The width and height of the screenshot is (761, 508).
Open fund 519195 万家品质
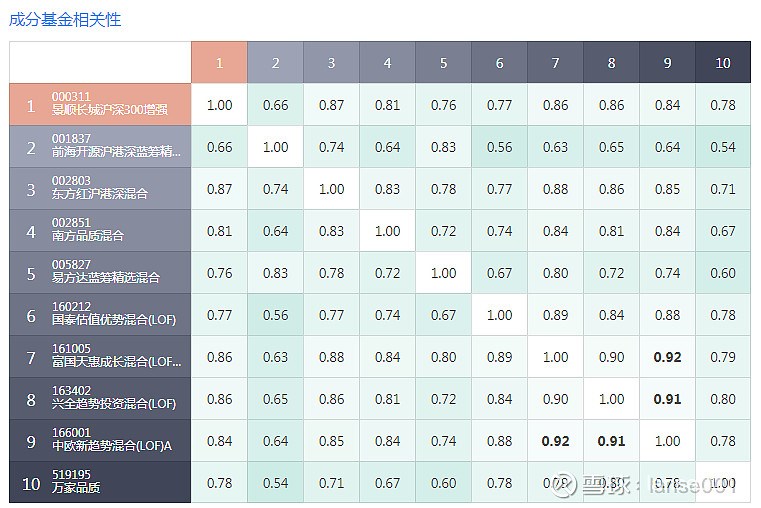(100, 482)
